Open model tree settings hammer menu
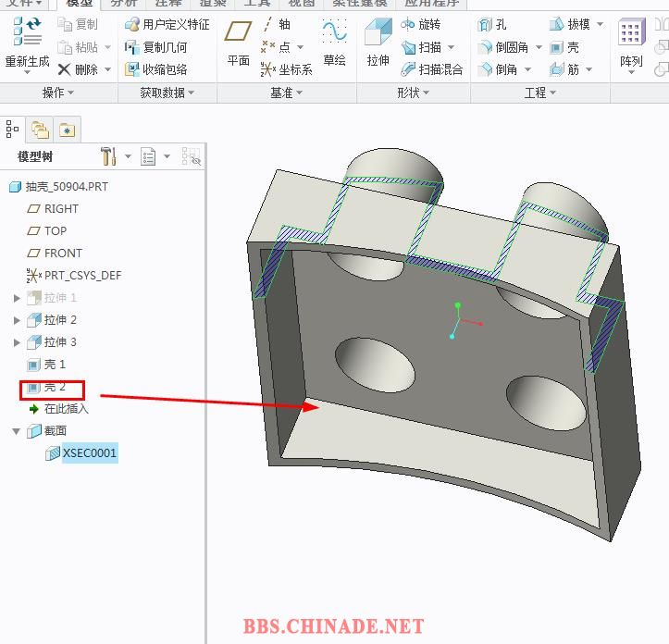Viewport: 669px width, 644px height. click(109, 156)
